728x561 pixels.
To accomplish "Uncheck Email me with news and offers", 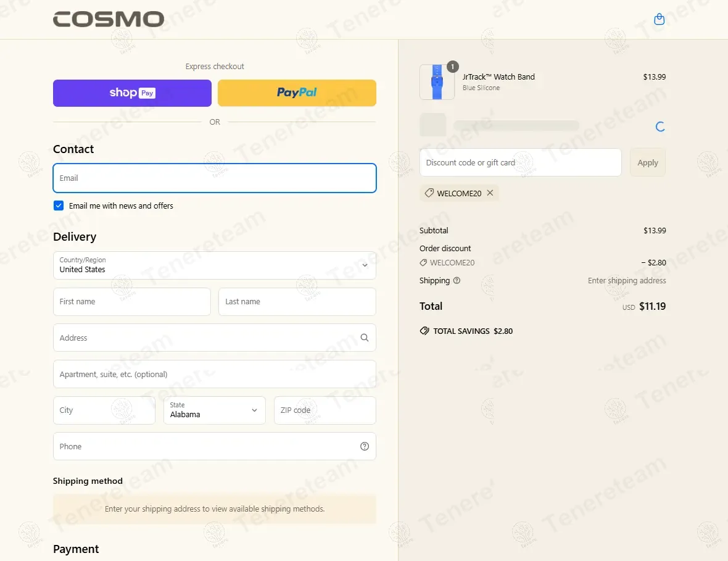I will pos(59,206).
